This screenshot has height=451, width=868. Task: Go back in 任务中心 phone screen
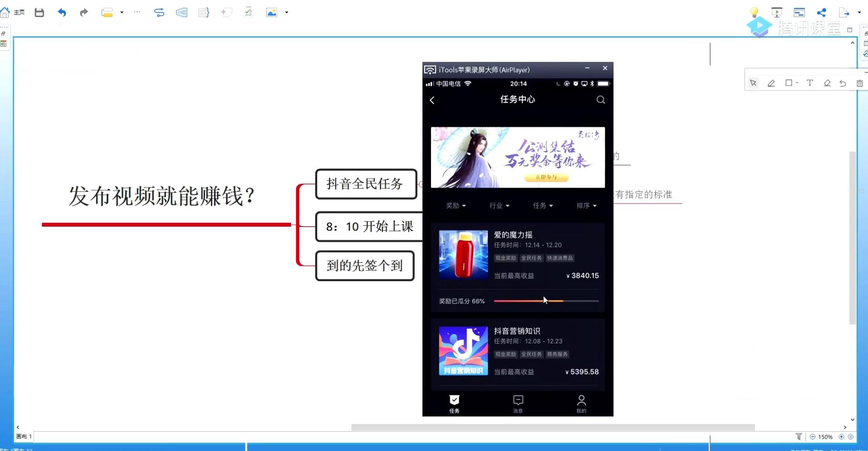pyautogui.click(x=432, y=100)
